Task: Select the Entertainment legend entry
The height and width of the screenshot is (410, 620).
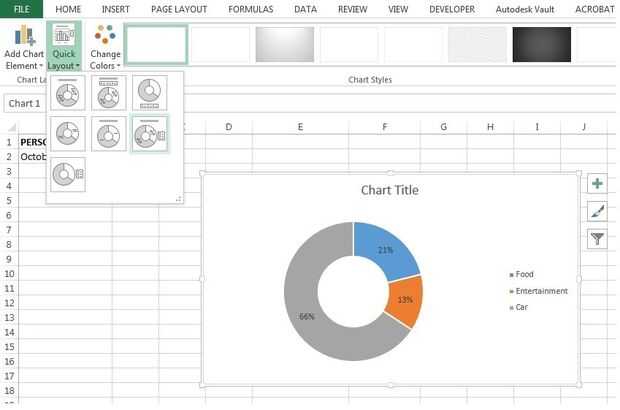Action: coord(538,291)
